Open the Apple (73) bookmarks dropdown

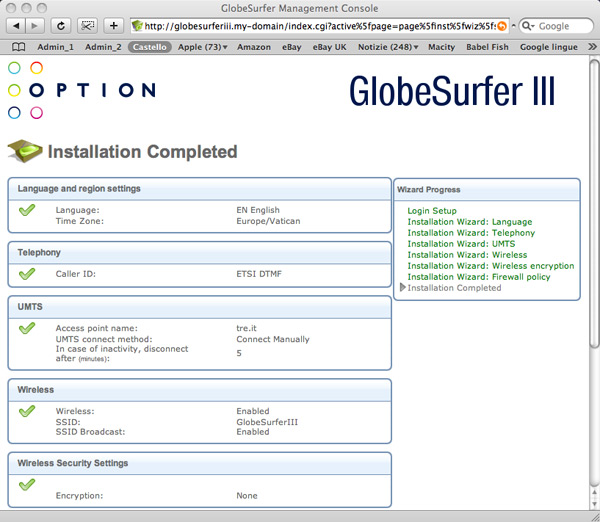coord(202,47)
